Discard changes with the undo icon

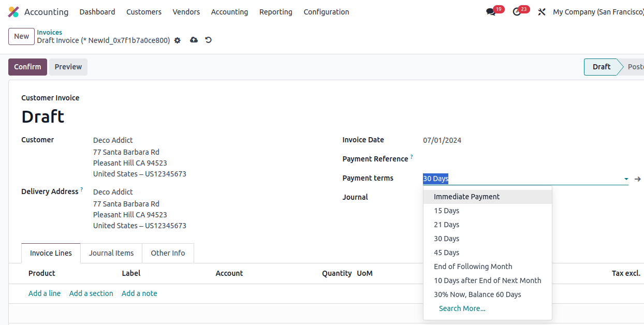click(x=208, y=40)
